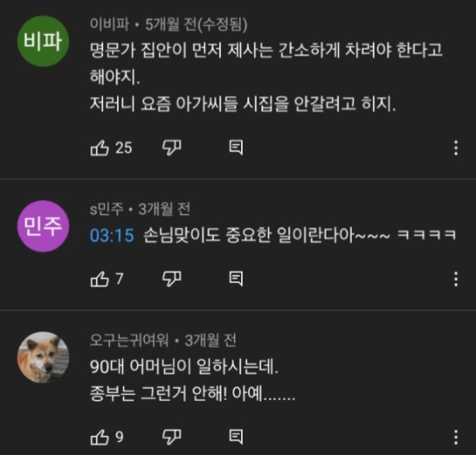The width and height of the screenshot is (476, 455).
Task: Open the 오구는귀여워 username channel link
Action: click(129, 341)
